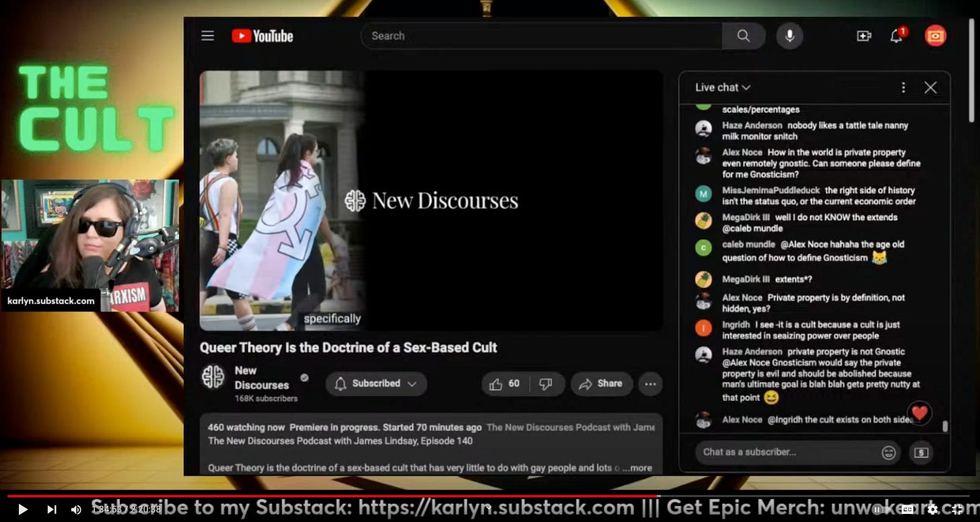The width and height of the screenshot is (980, 522).
Task: Open the chat emoji picker
Action: pos(888,453)
